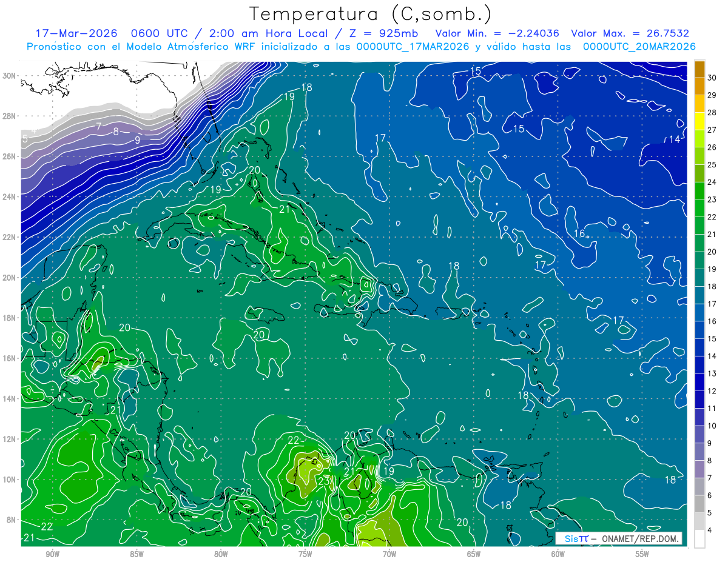This screenshot has width=728, height=562.
Task: Click the latitude label '28N'
Action: click(x=10, y=116)
